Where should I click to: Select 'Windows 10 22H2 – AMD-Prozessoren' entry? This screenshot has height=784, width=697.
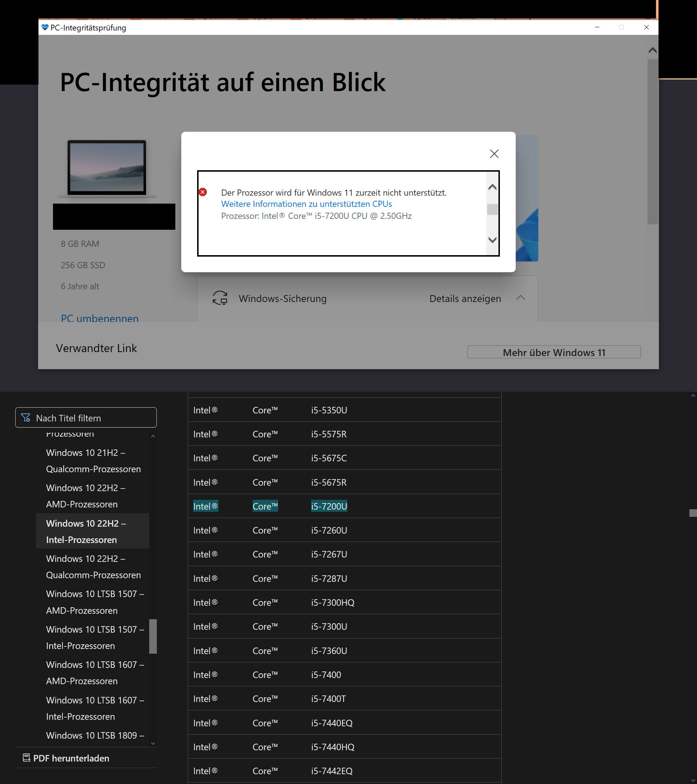[86, 496]
